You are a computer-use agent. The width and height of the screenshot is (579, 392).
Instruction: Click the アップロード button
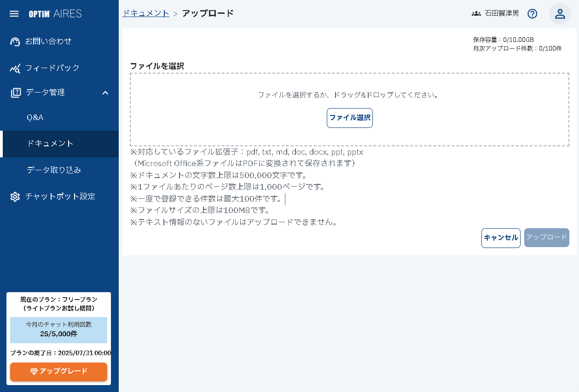(546, 237)
